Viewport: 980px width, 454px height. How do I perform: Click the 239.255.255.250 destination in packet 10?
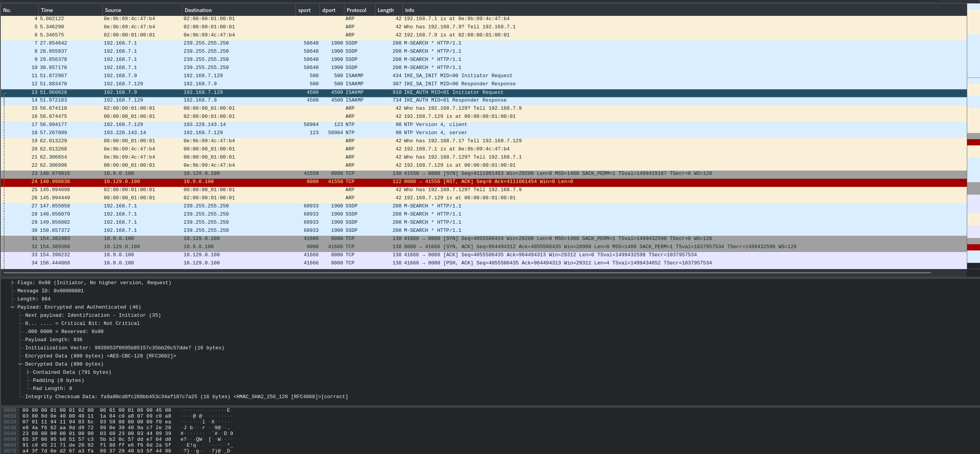click(206, 67)
